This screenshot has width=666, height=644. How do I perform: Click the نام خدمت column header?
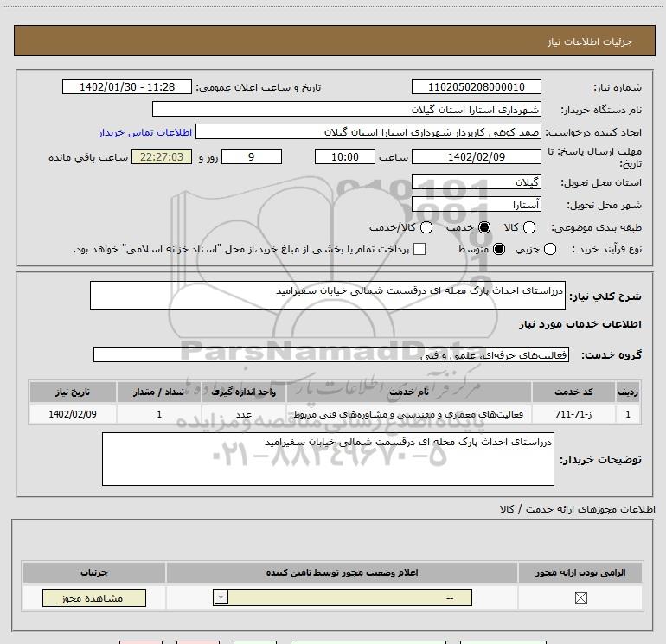pos(409,392)
